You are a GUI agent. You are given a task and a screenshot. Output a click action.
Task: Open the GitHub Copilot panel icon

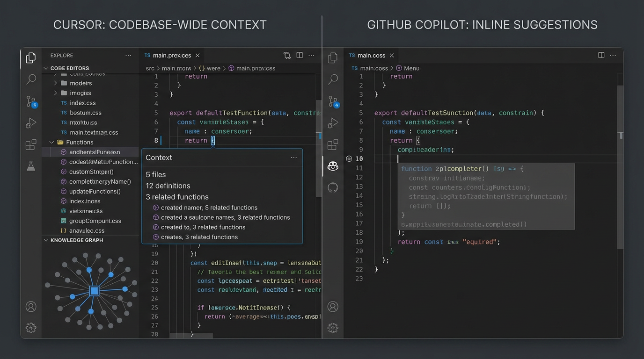(x=333, y=166)
